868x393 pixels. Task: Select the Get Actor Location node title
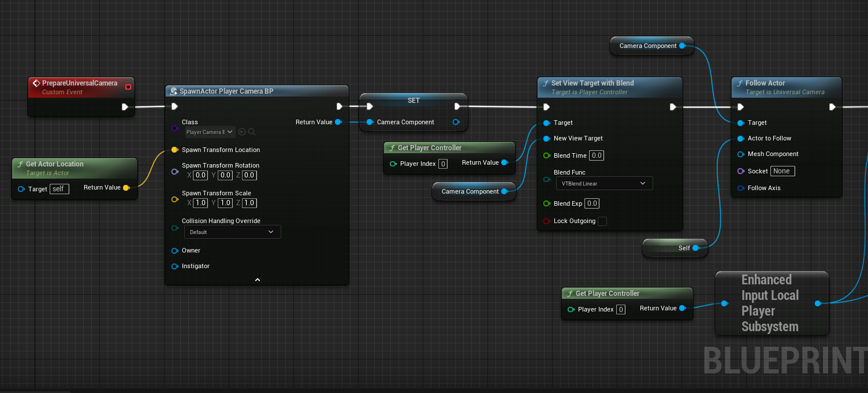pos(55,164)
